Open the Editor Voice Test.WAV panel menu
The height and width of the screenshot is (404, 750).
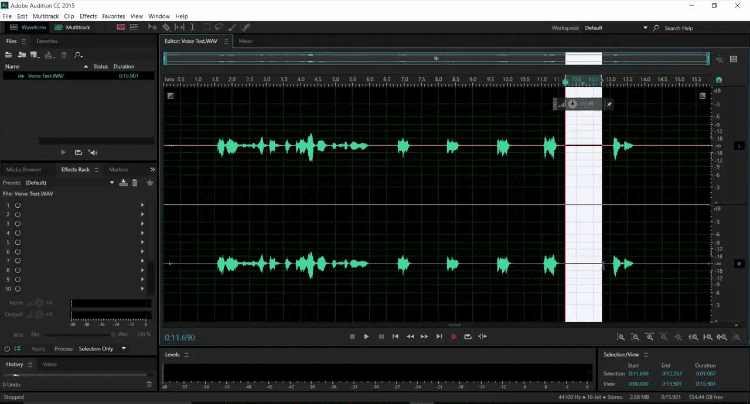(226, 41)
